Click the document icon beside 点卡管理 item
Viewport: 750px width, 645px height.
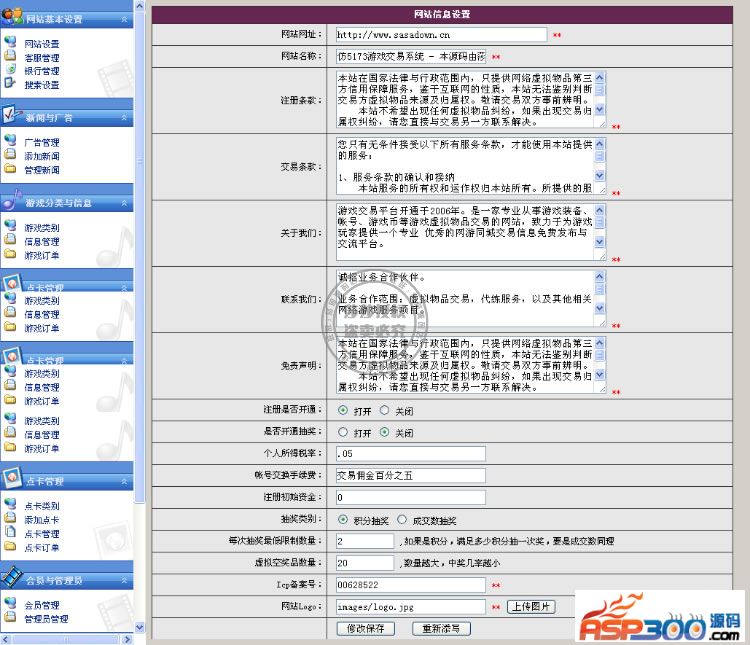click(x=11, y=532)
